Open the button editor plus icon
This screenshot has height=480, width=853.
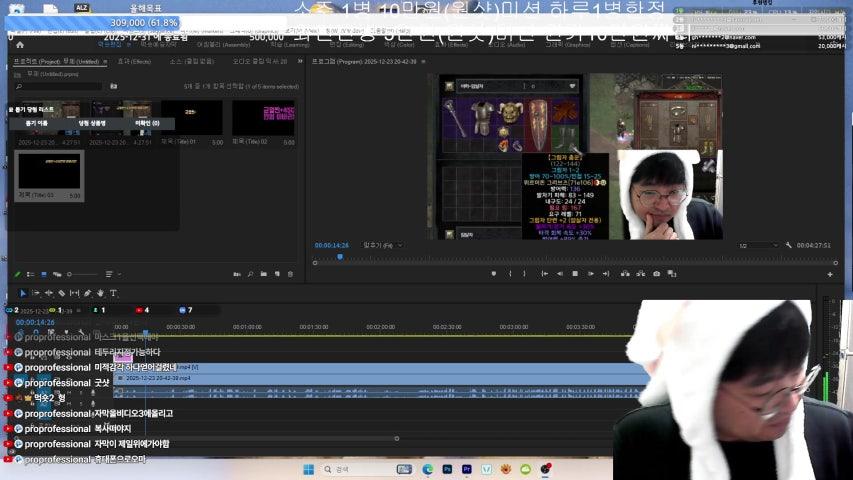(829, 274)
